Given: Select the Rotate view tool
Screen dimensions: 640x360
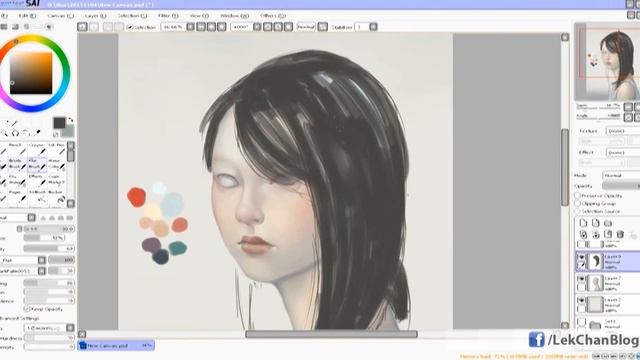Looking at the screenshot, I should pyautogui.click(x=16, y=133).
